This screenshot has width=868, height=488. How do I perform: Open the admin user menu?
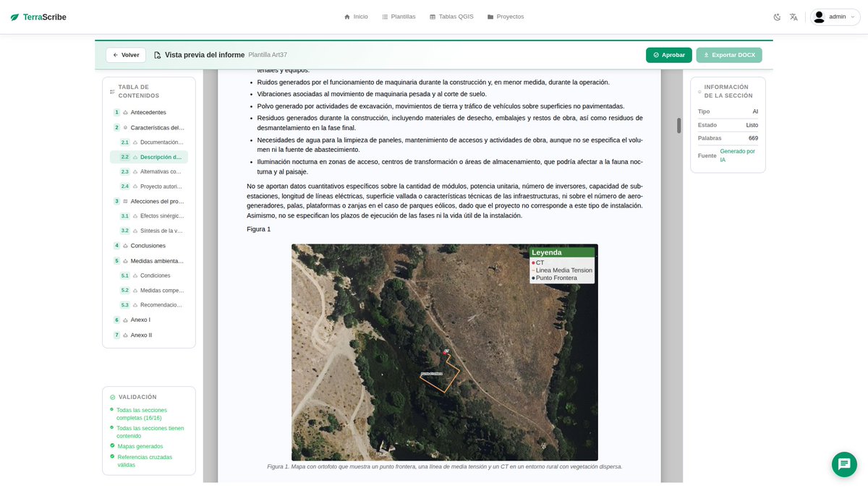[x=835, y=17]
